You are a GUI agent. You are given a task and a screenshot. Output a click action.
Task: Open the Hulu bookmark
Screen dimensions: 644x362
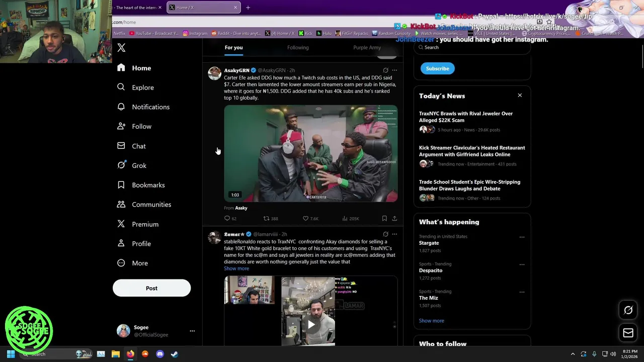(x=324, y=33)
